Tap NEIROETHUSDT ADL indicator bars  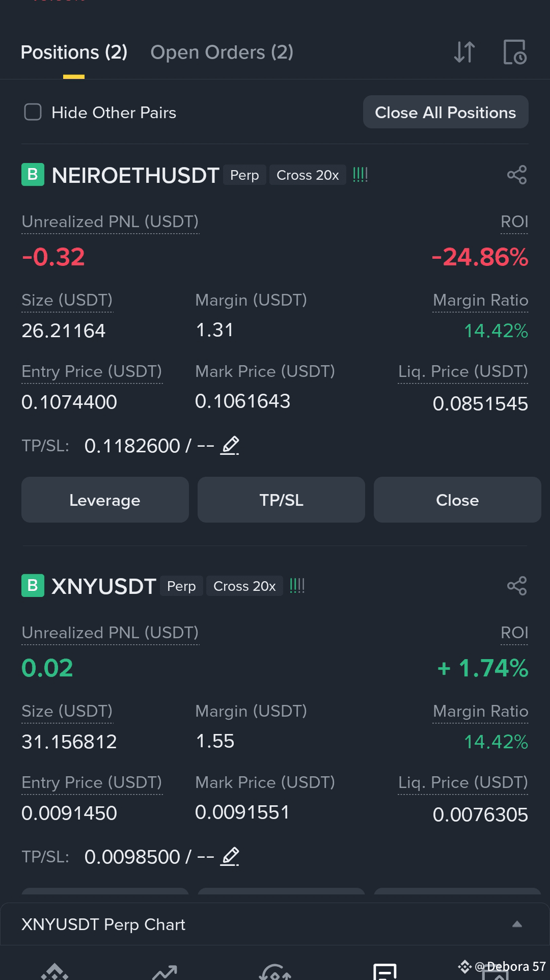360,175
